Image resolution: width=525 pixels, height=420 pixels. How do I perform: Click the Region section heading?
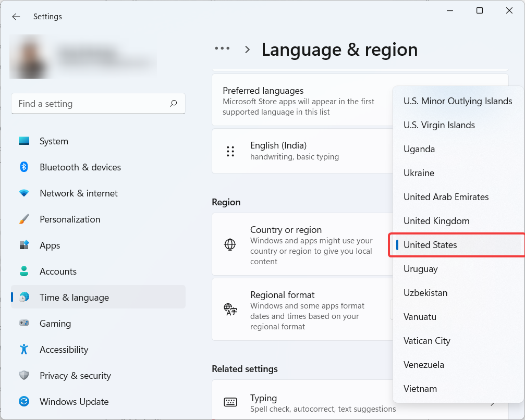point(226,202)
